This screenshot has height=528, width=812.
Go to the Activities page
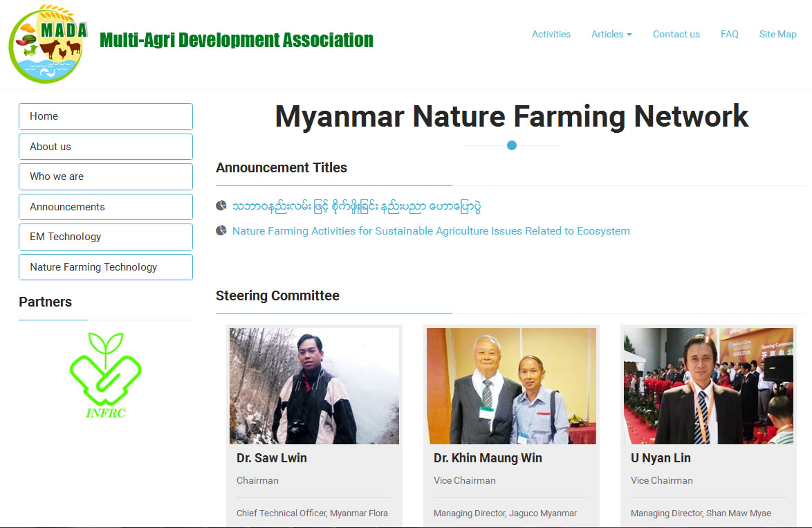(551, 34)
